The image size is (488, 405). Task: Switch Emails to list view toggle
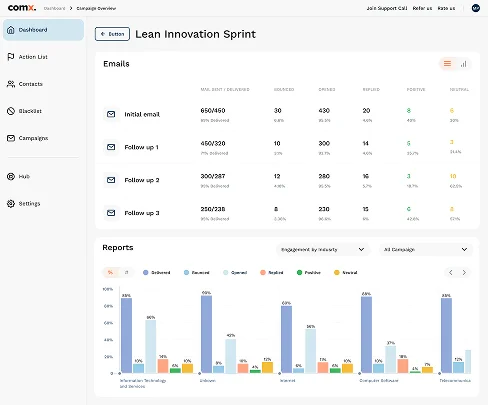click(x=447, y=64)
